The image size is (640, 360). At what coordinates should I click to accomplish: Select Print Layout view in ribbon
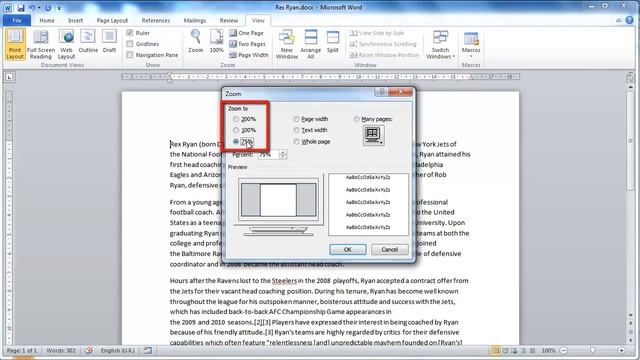[15, 44]
